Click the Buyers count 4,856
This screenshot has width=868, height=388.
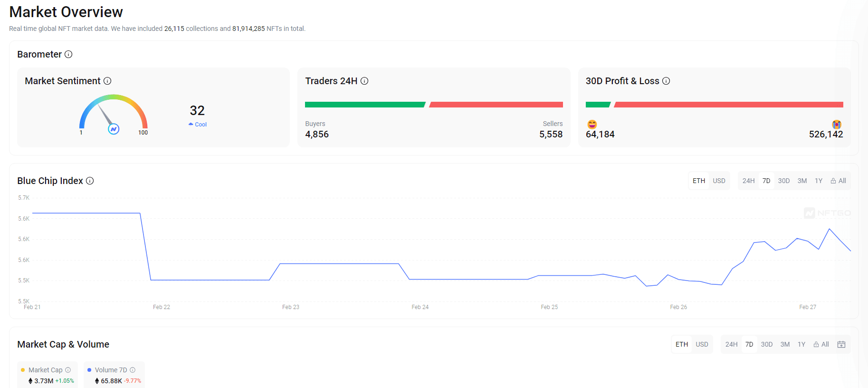coord(317,135)
